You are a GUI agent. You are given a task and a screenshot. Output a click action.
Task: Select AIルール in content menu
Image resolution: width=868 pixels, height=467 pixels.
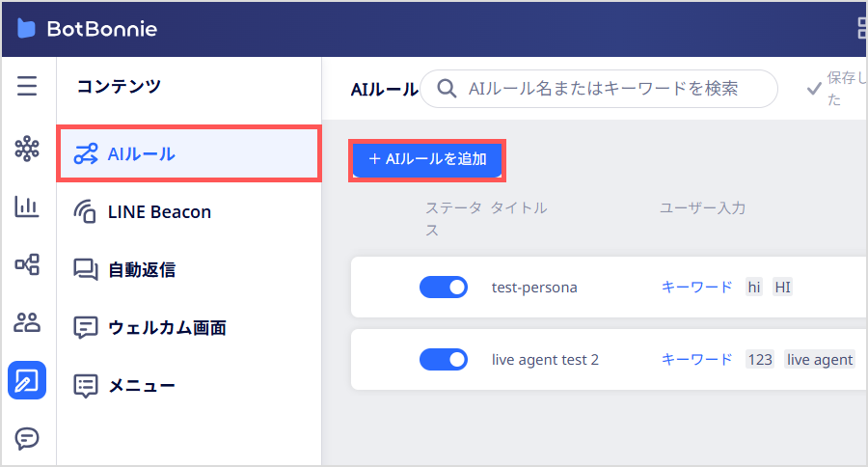click(189, 154)
